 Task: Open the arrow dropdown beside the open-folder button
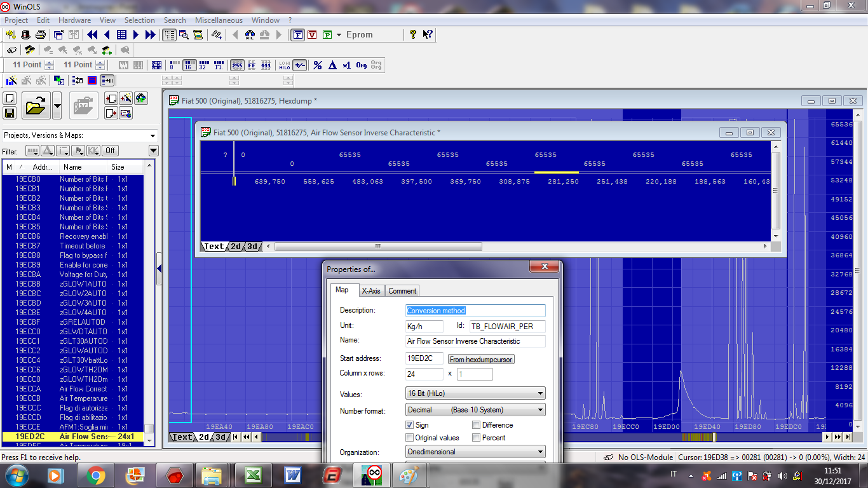57,105
